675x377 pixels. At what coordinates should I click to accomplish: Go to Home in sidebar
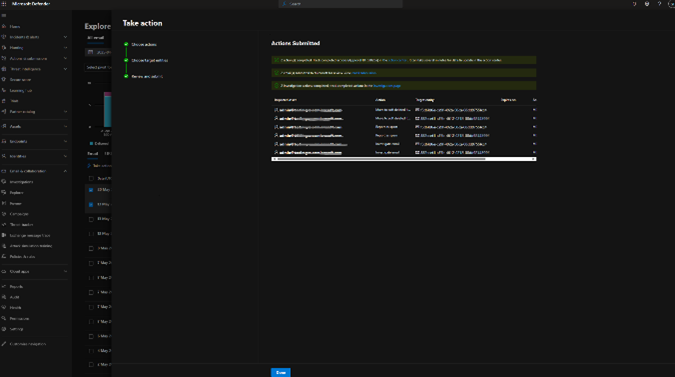(x=15, y=27)
